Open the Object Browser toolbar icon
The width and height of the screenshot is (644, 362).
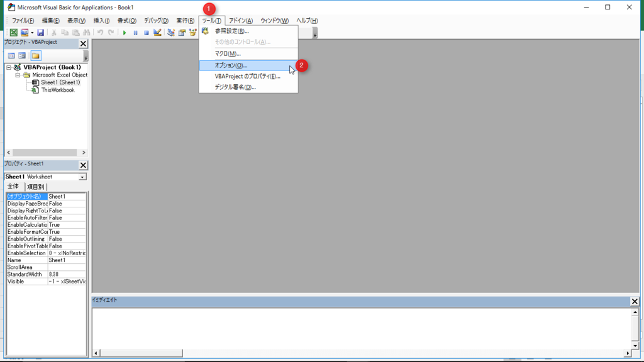[192, 33]
